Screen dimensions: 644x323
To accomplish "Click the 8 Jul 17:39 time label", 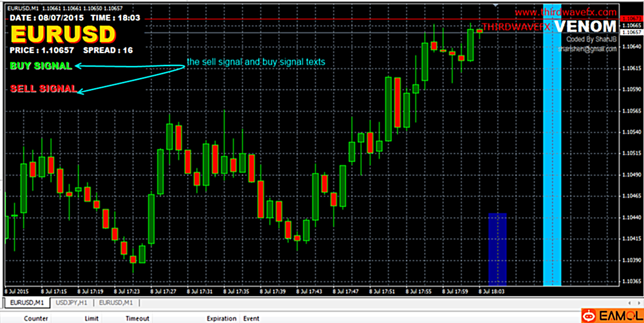I will click(x=273, y=292).
